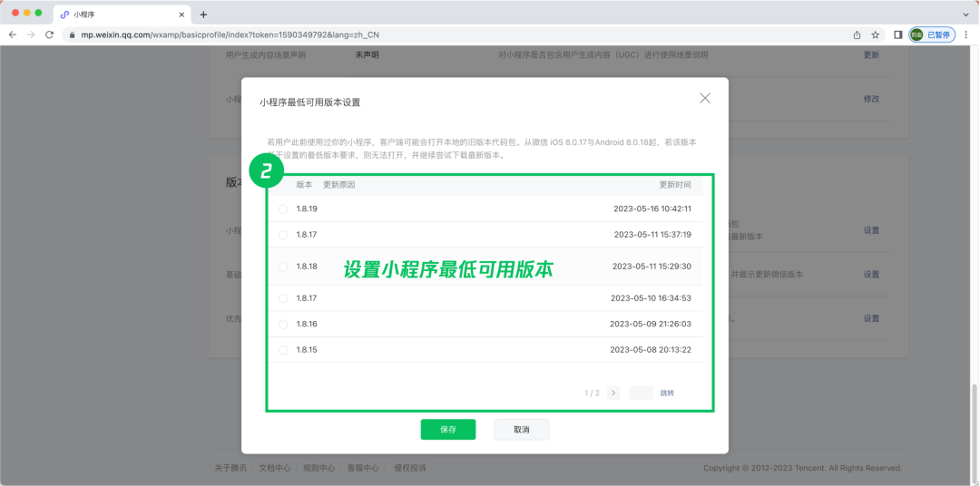Click the 1 / 2 page indicator
The width and height of the screenshot is (980, 486).
point(592,393)
